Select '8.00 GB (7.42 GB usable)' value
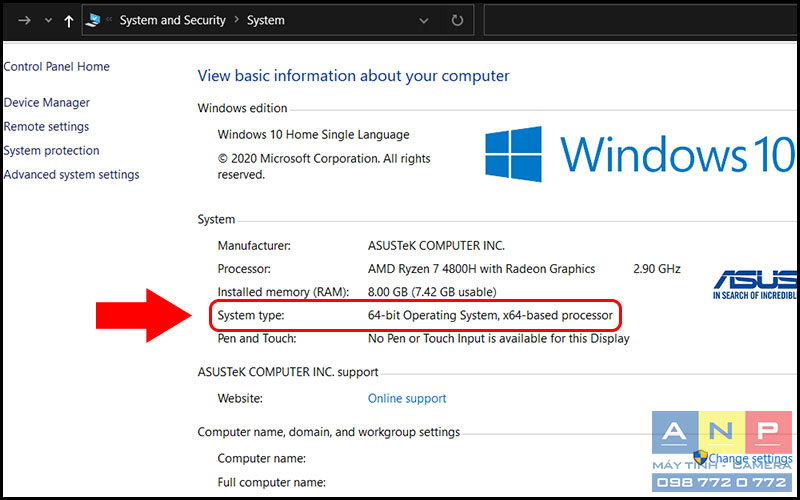 [432, 292]
